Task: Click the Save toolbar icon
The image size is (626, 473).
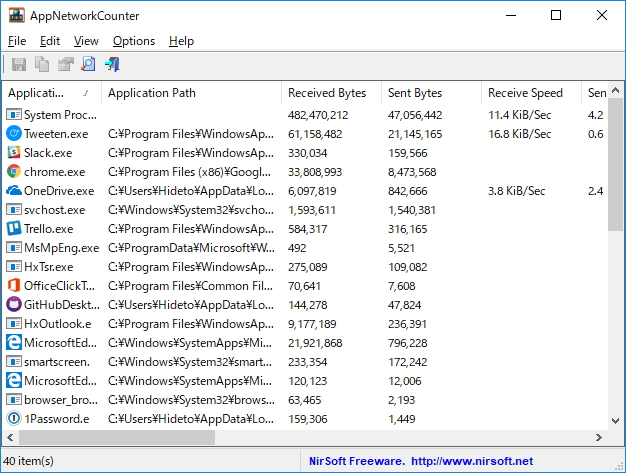Action: [x=19, y=64]
